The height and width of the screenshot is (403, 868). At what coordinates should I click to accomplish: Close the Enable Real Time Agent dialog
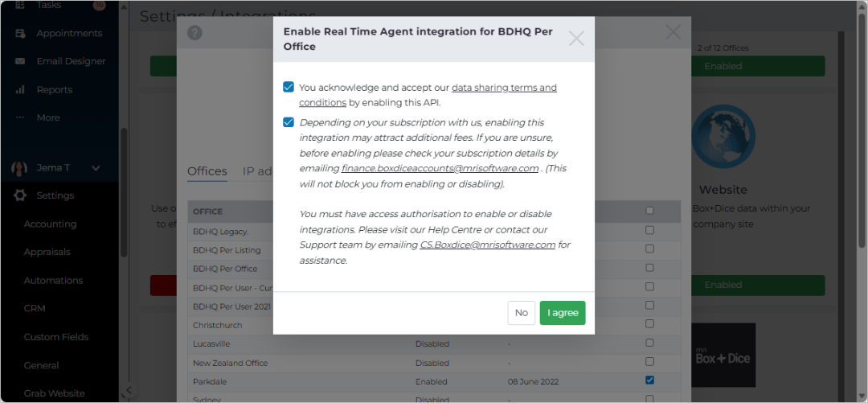click(x=576, y=39)
